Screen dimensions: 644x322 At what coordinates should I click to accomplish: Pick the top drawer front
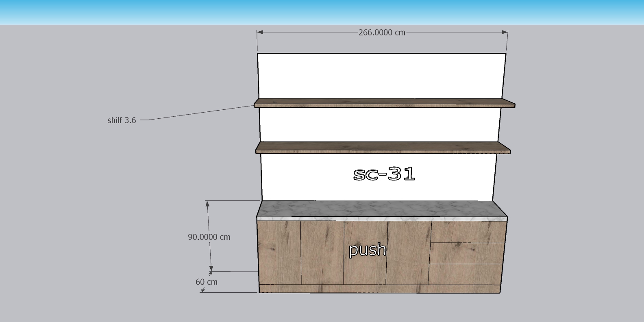[x=468, y=232]
